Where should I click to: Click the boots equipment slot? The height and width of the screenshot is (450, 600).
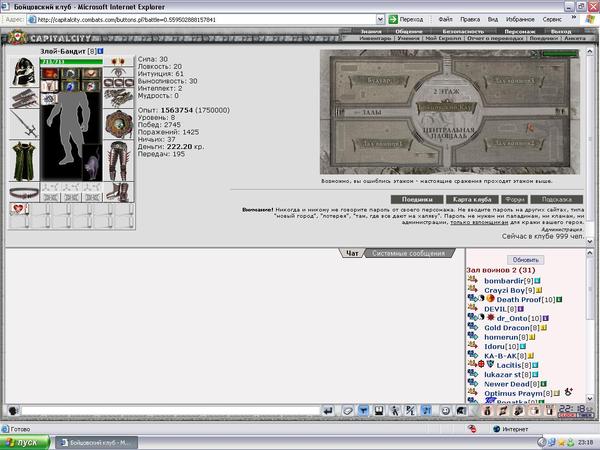coord(119,192)
